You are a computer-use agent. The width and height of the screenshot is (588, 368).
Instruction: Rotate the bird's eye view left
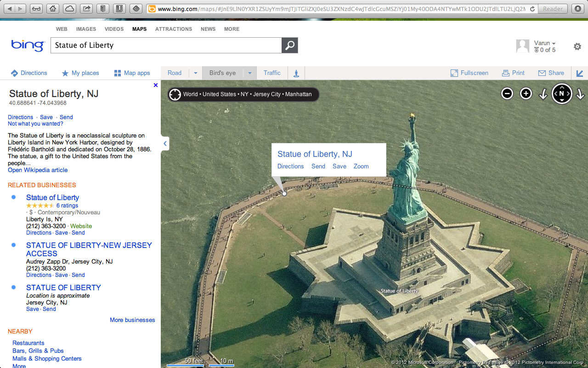543,94
